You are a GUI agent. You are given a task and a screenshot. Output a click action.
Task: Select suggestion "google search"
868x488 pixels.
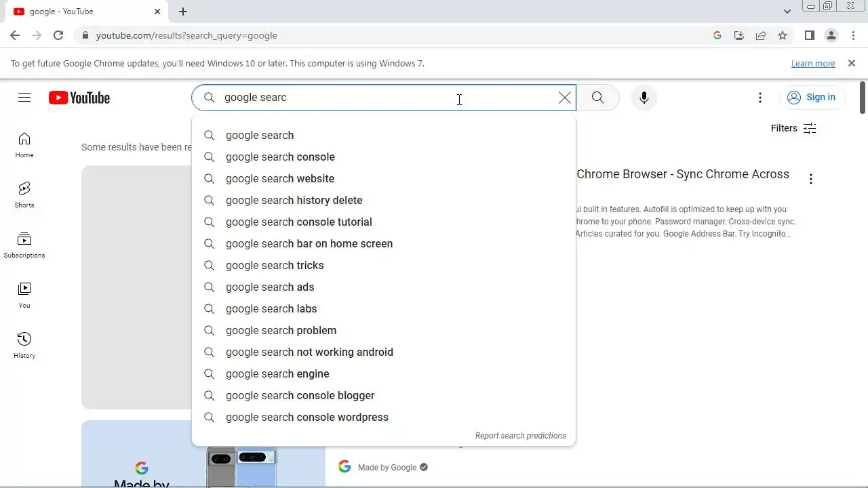tap(384, 136)
